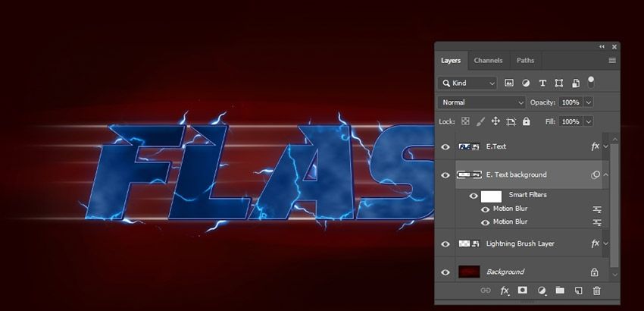The image size is (644, 311).
Task: Select the Lightning Brush Layer name
Action: pyautogui.click(x=520, y=244)
